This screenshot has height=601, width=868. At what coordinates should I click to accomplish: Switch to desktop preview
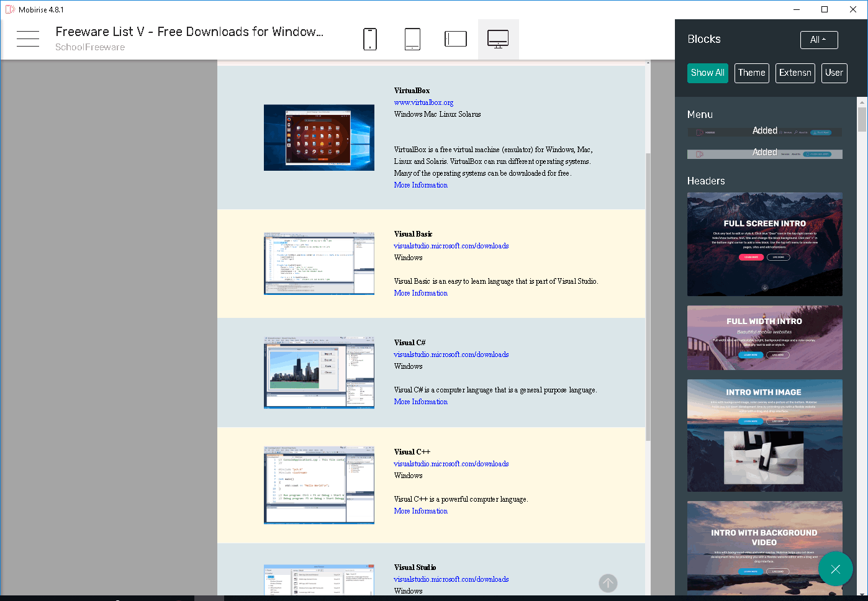coord(498,39)
